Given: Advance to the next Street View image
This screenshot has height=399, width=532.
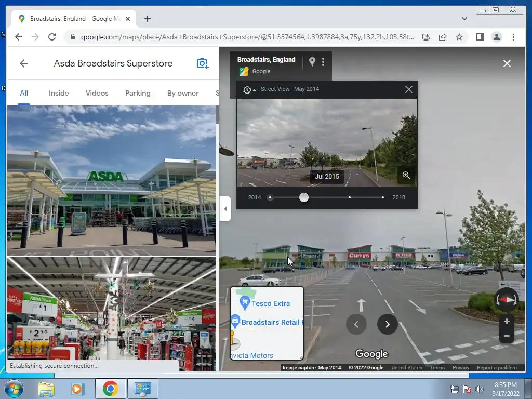Looking at the screenshot, I should 387,324.
